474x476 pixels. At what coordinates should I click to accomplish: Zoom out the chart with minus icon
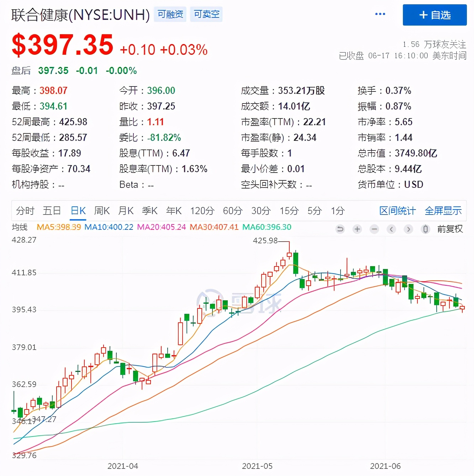pyautogui.click(x=374, y=229)
